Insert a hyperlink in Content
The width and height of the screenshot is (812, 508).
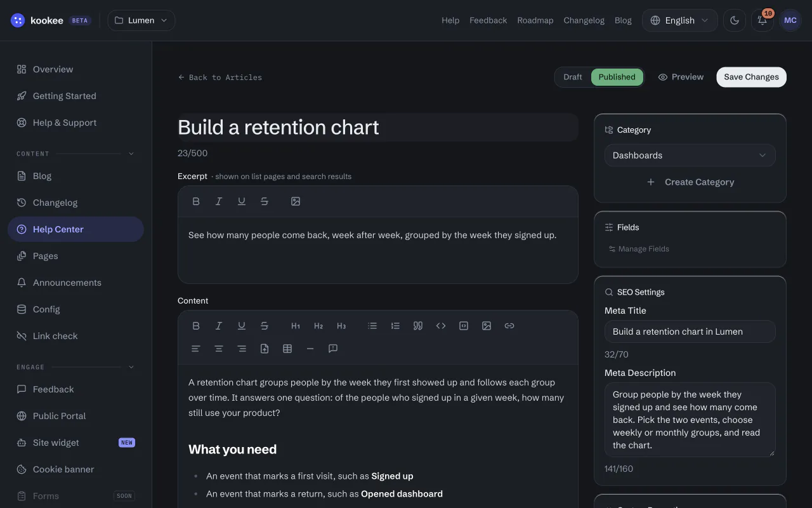(x=509, y=326)
